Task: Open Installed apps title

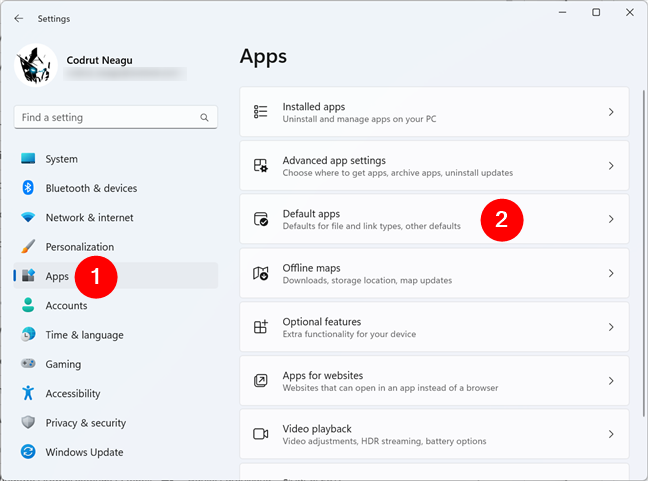Action: (x=314, y=107)
